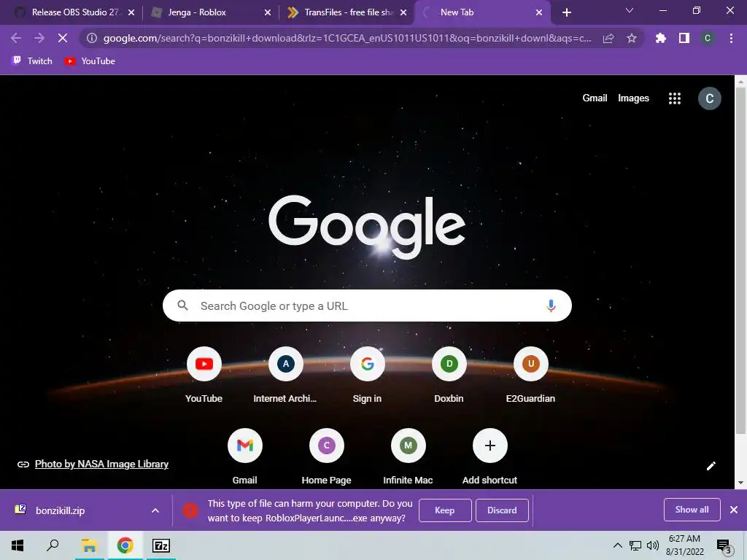This screenshot has height=560, width=747.
Task: Open the Infinite Mac shortcut tile
Action: pos(409,456)
